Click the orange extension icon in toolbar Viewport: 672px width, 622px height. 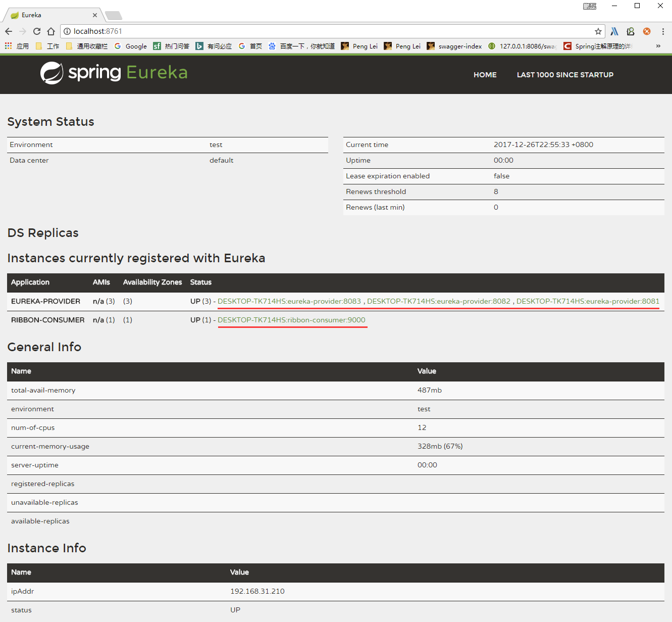[x=647, y=31]
